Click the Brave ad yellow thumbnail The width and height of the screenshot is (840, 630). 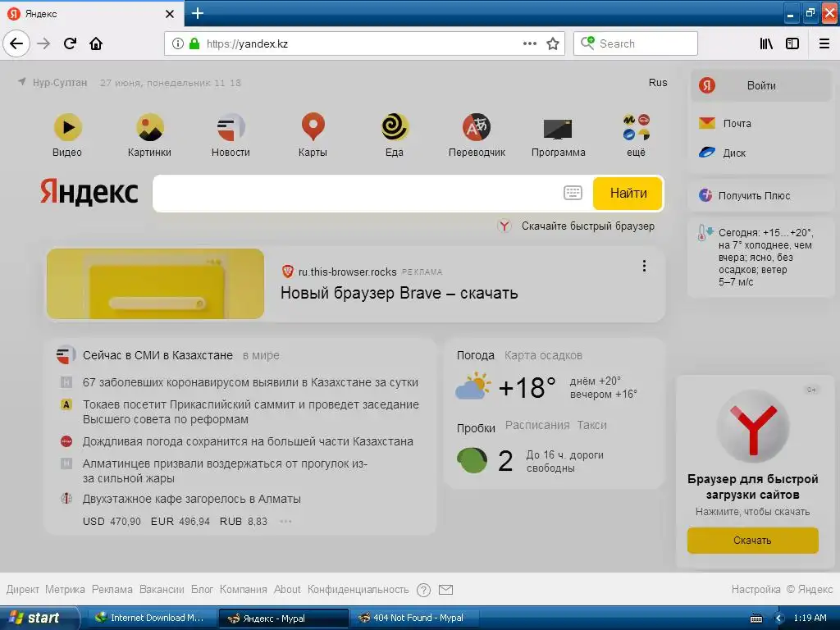(155, 284)
